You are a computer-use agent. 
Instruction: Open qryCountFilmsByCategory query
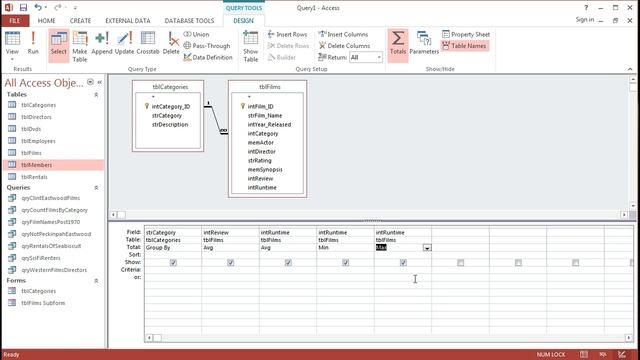[x=54, y=210]
